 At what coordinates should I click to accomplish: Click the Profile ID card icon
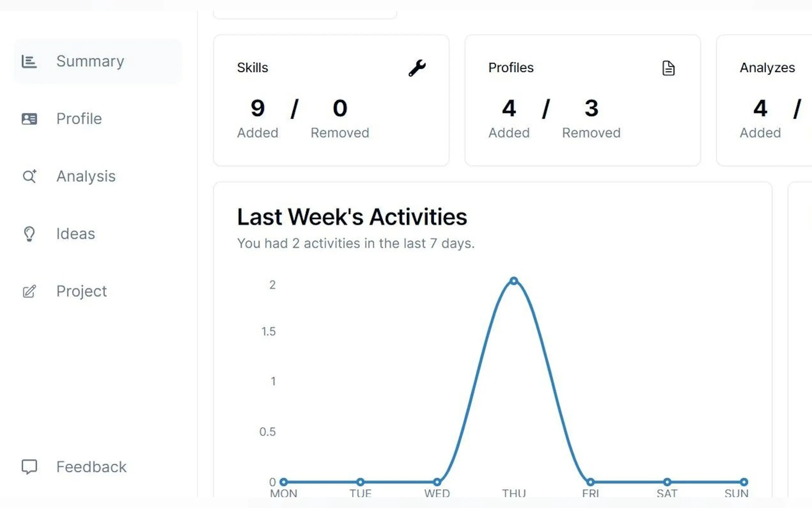tap(29, 119)
